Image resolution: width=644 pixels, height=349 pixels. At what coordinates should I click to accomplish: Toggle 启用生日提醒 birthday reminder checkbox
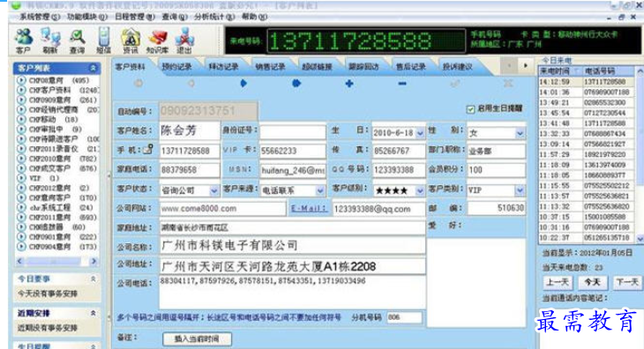[471, 109]
